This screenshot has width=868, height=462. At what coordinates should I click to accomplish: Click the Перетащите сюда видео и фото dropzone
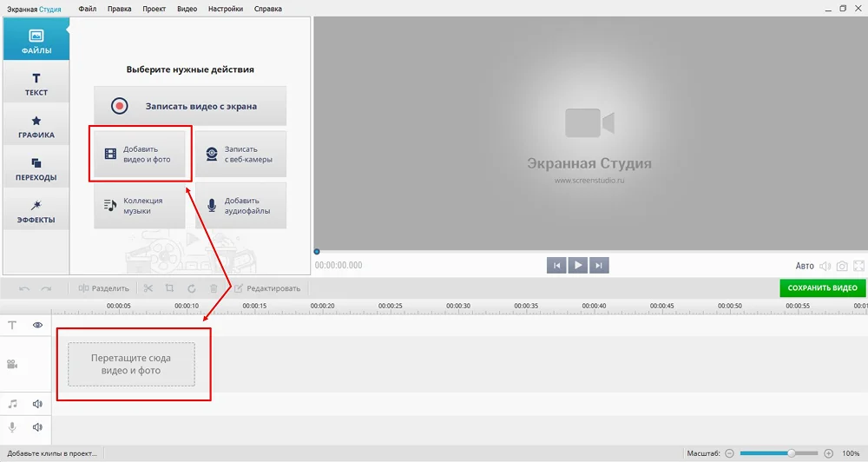(x=131, y=364)
